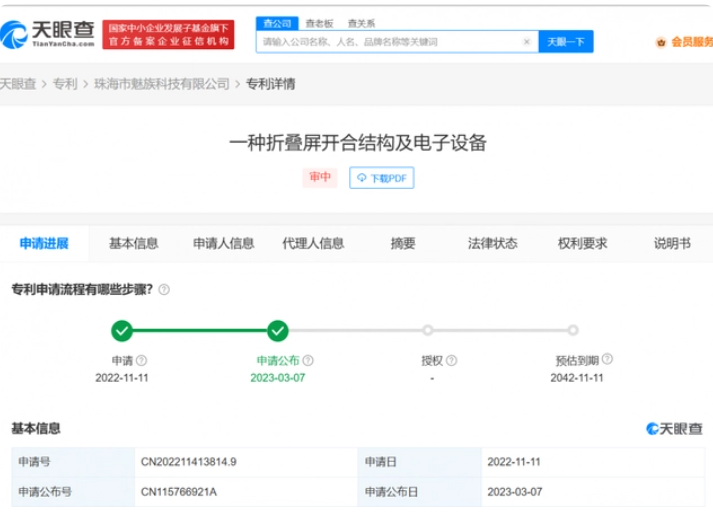713x519 pixels.
Task: Click the green 申请 checkmark step
Action: coord(122,331)
